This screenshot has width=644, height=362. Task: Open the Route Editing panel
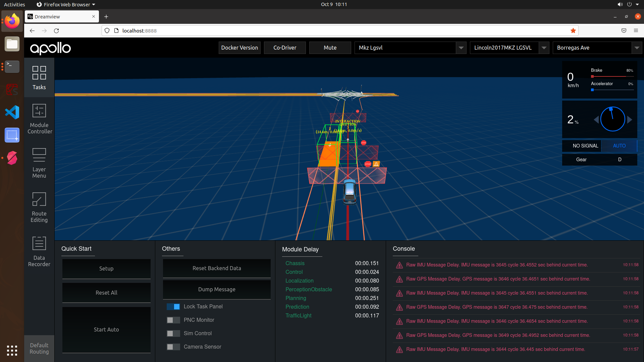pos(39,207)
